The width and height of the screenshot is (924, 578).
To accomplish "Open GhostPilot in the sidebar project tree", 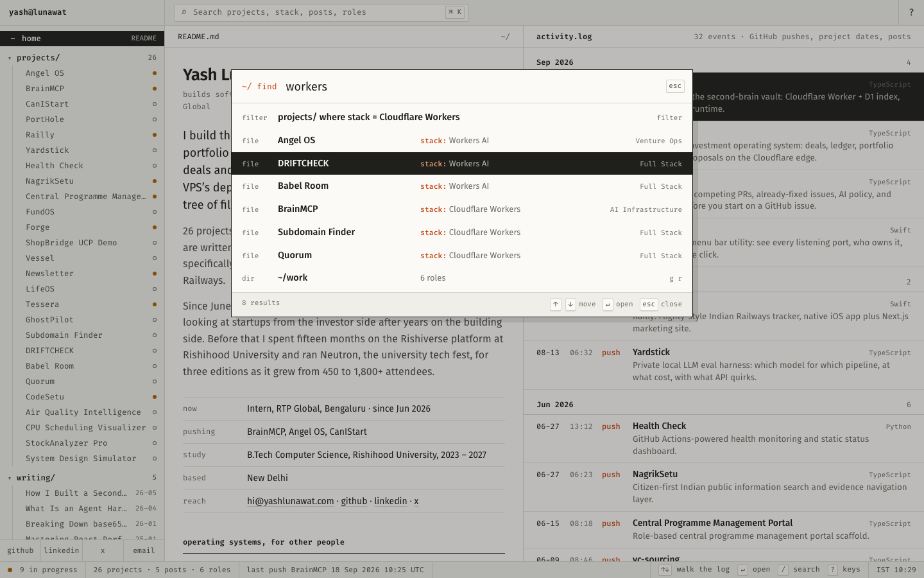I will click(89, 320).
